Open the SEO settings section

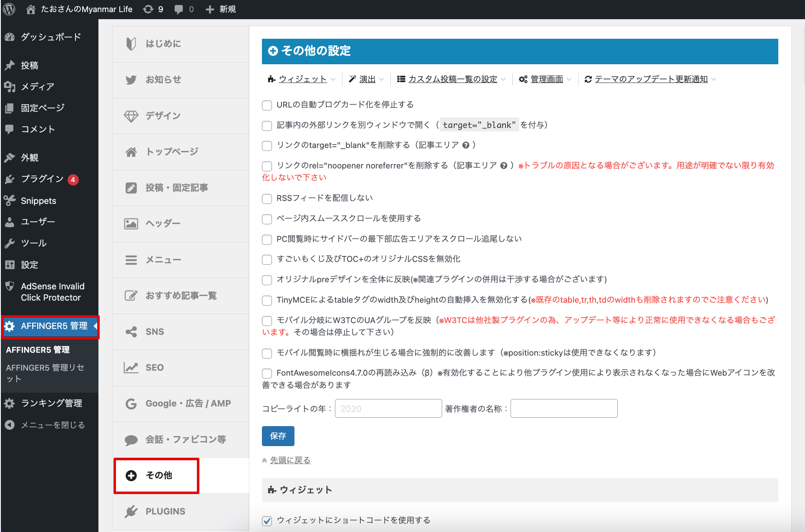[x=155, y=367]
